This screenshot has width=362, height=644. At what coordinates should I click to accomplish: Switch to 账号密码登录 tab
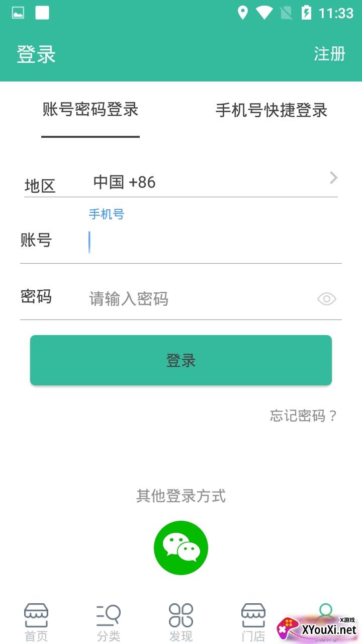tap(90, 110)
